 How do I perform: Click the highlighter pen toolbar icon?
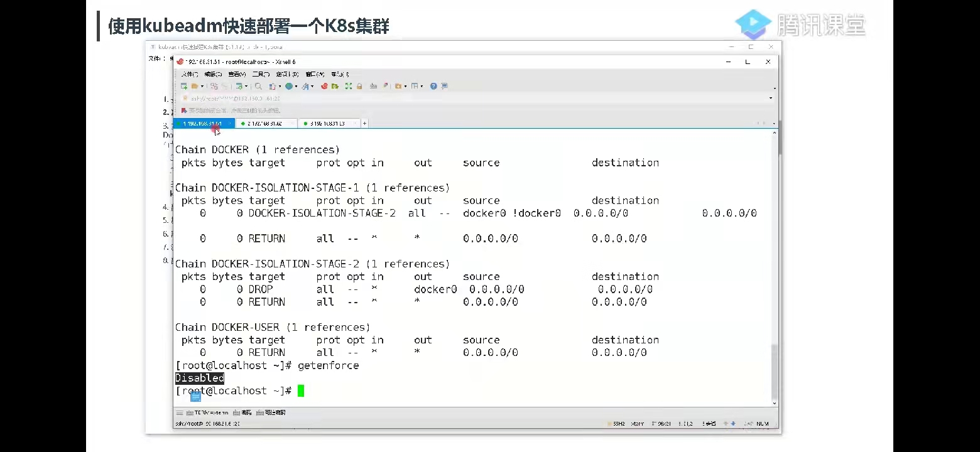385,86
